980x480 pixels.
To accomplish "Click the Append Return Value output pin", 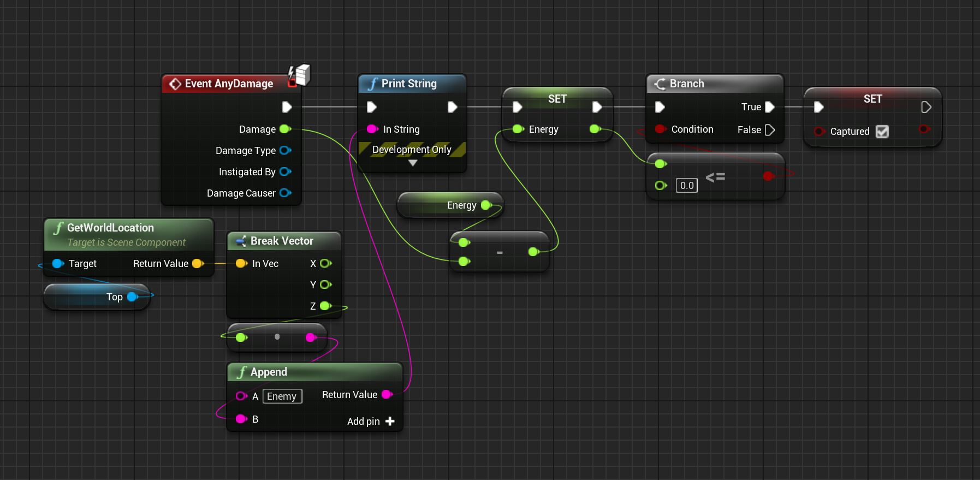I will [x=388, y=394].
